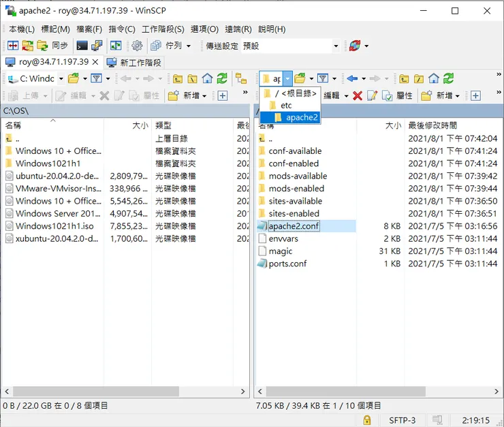504x427 pixels.
Task: Open the terminal console icon in main toolbar
Action: (82, 46)
